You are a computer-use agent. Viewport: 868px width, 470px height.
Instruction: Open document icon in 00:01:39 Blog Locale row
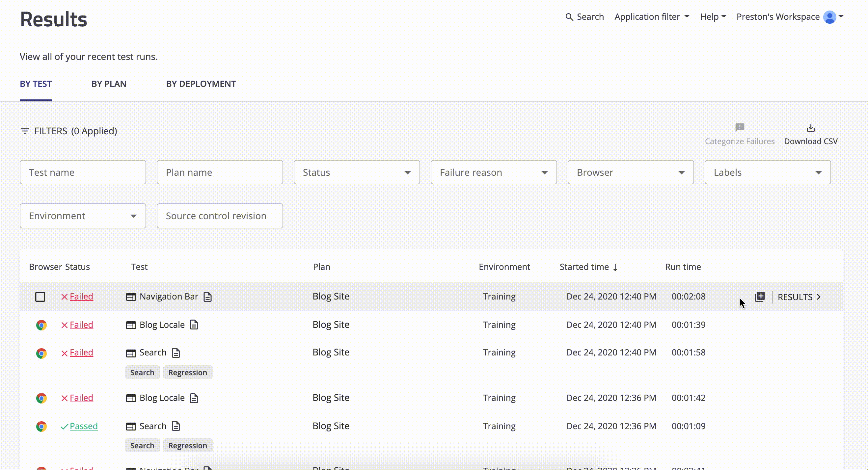pyautogui.click(x=194, y=325)
